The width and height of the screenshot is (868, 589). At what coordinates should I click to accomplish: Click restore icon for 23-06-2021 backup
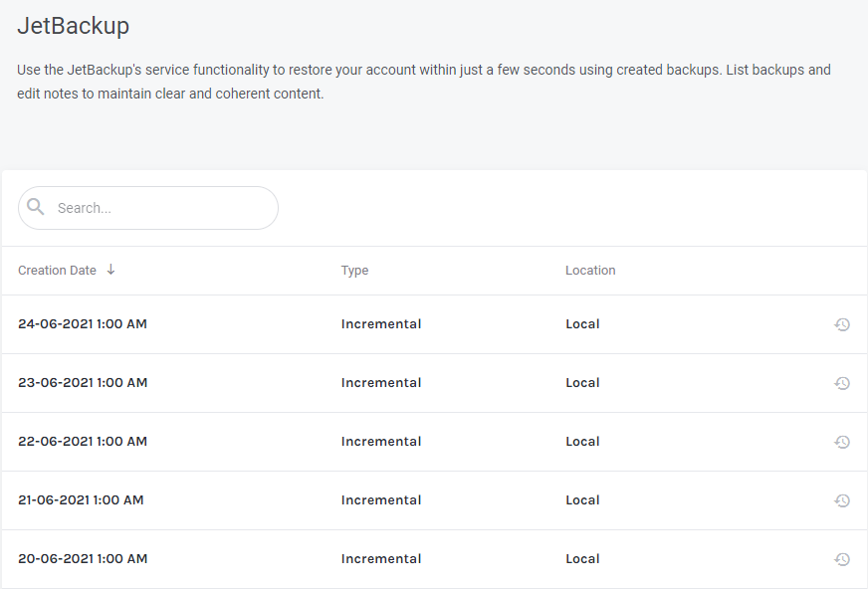pyautogui.click(x=842, y=383)
